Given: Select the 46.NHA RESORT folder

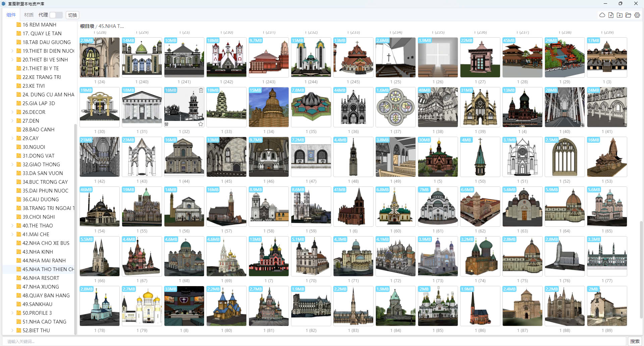Looking at the screenshot, I should [x=41, y=278].
